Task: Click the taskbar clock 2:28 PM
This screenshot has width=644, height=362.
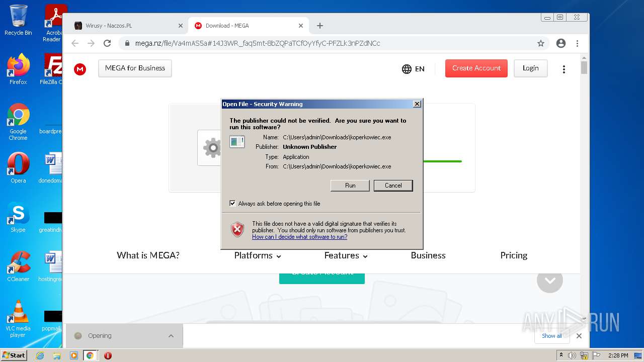Action: click(x=618, y=355)
